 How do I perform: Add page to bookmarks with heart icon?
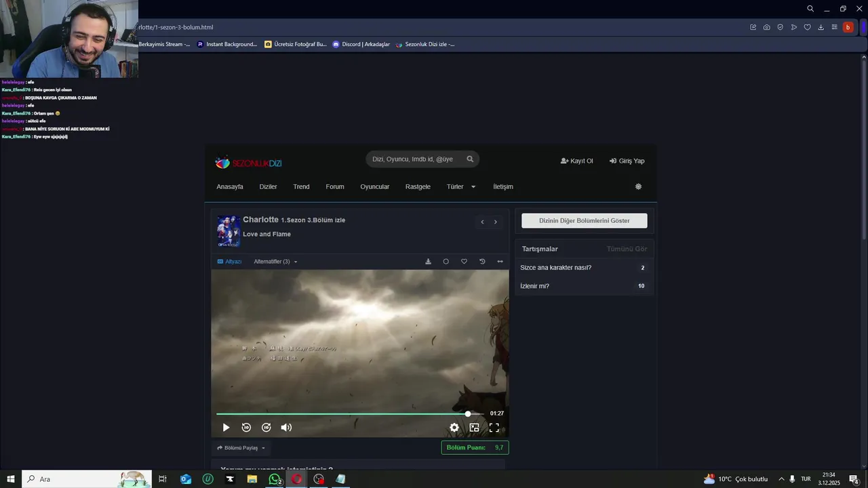click(x=808, y=27)
